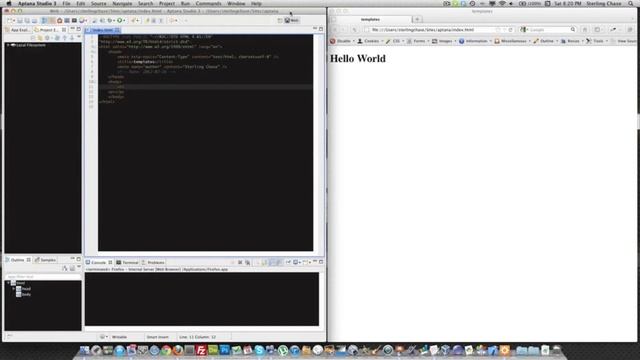Screen dimensions: 640x360
Task: Open the Tools dropdown in Web Developer toolbar
Action: (597, 41)
